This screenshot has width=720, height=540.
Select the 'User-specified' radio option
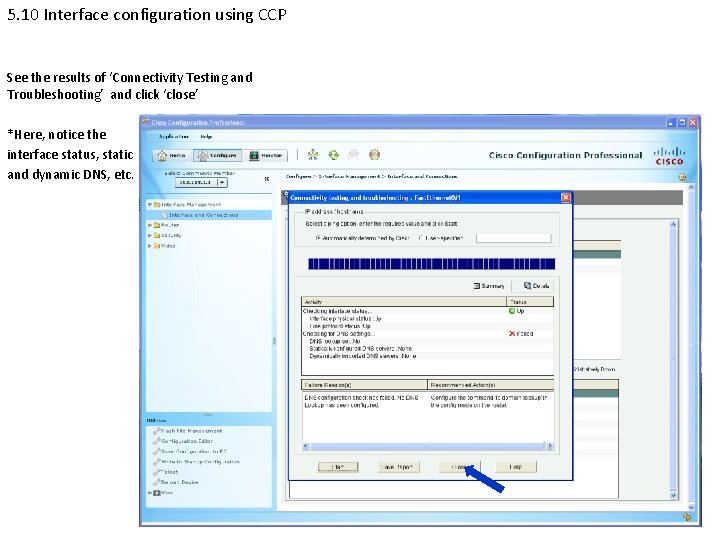pyautogui.click(x=421, y=238)
